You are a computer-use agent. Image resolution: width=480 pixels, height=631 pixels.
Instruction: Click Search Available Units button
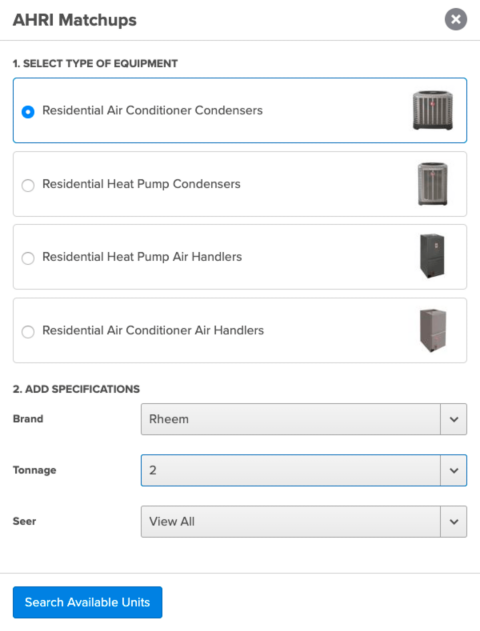coord(87,602)
